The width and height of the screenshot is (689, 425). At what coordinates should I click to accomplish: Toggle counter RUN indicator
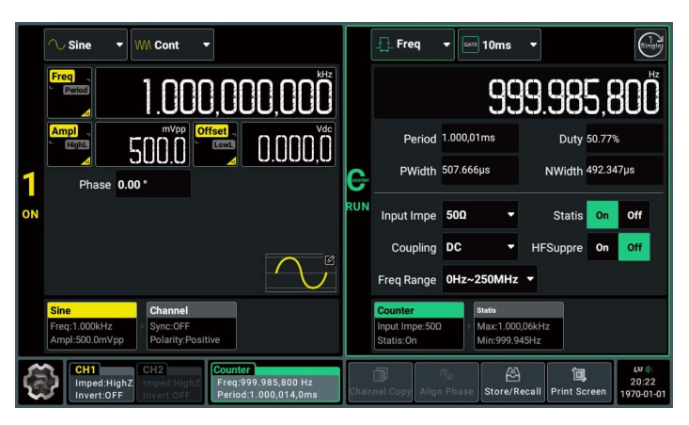tap(358, 190)
